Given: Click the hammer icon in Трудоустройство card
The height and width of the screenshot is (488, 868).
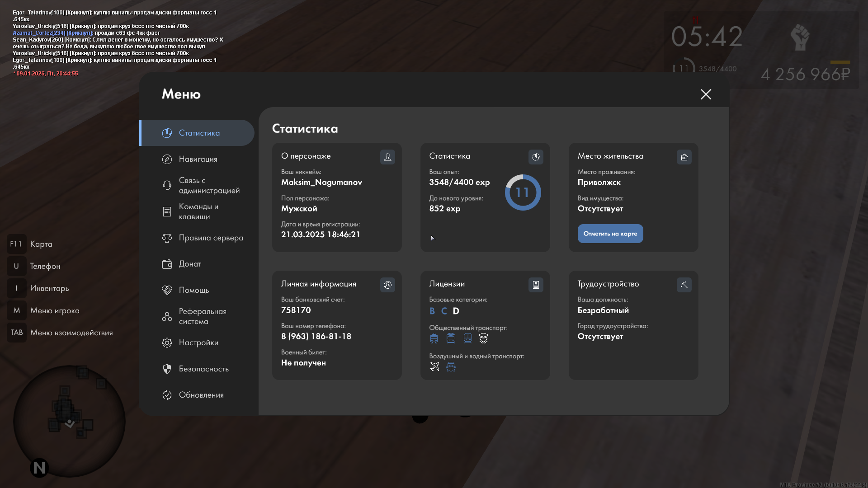Looking at the screenshot, I should click(x=684, y=285).
